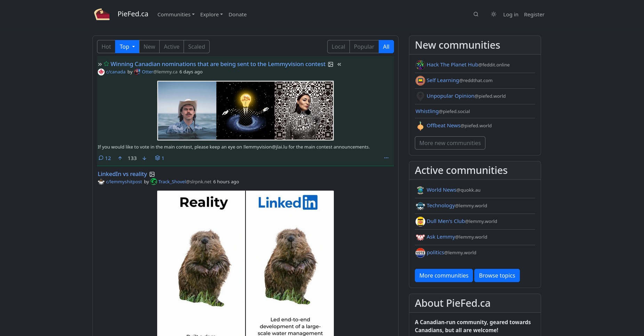
Task: View Otter@lemmy.ca profile
Action: (160, 72)
